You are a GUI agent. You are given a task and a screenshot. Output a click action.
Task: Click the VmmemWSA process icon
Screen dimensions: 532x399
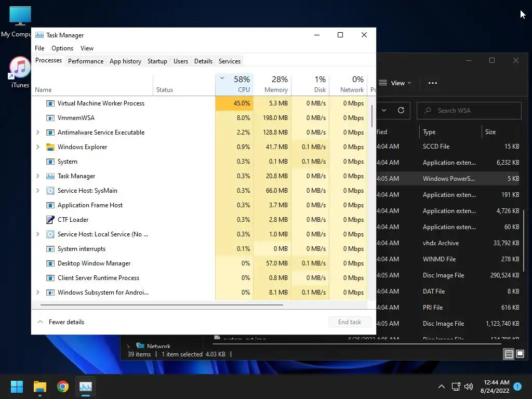(x=50, y=118)
